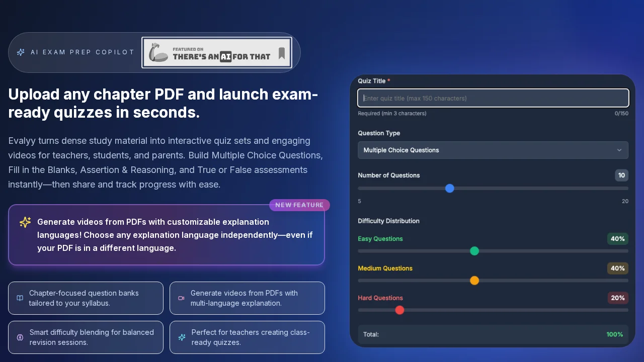Open the Question Type dropdown
644x362 pixels.
pyautogui.click(x=493, y=150)
